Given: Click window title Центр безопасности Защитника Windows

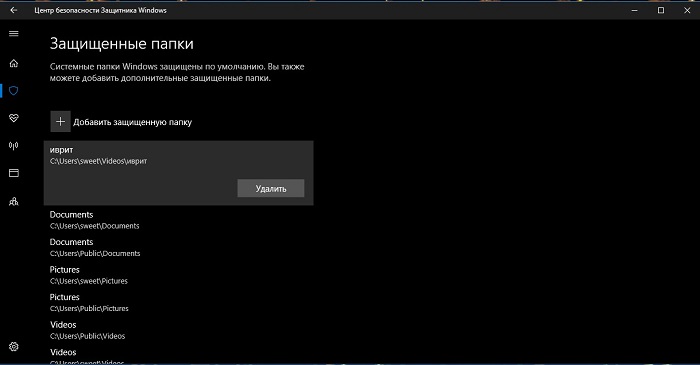Looking at the screenshot, I should (100, 10).
